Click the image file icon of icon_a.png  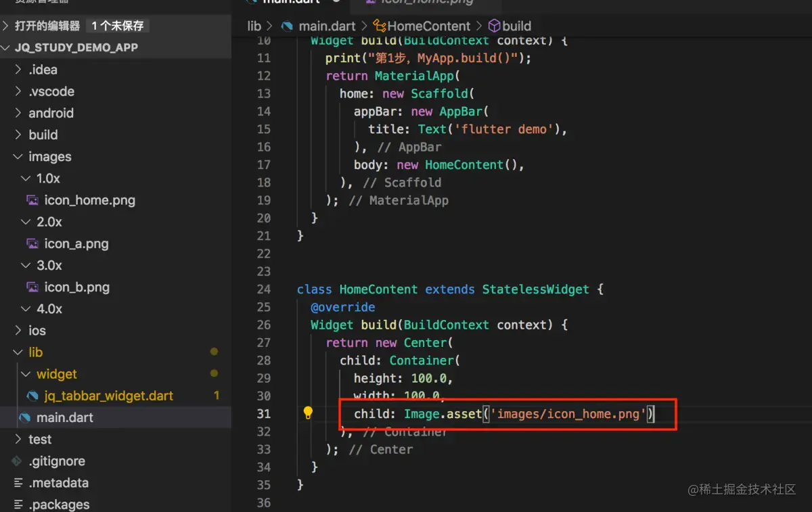pyautogui.click(x=32, y=243)
